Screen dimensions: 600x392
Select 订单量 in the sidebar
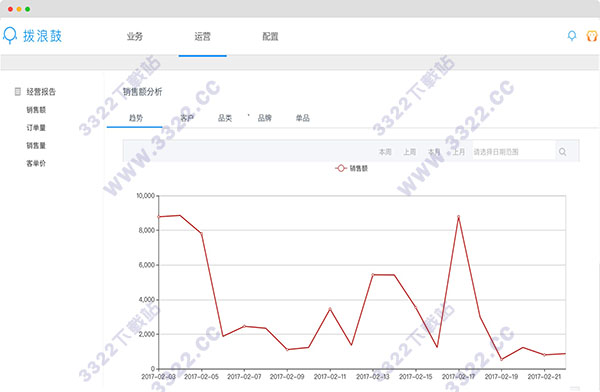(36, 127)
